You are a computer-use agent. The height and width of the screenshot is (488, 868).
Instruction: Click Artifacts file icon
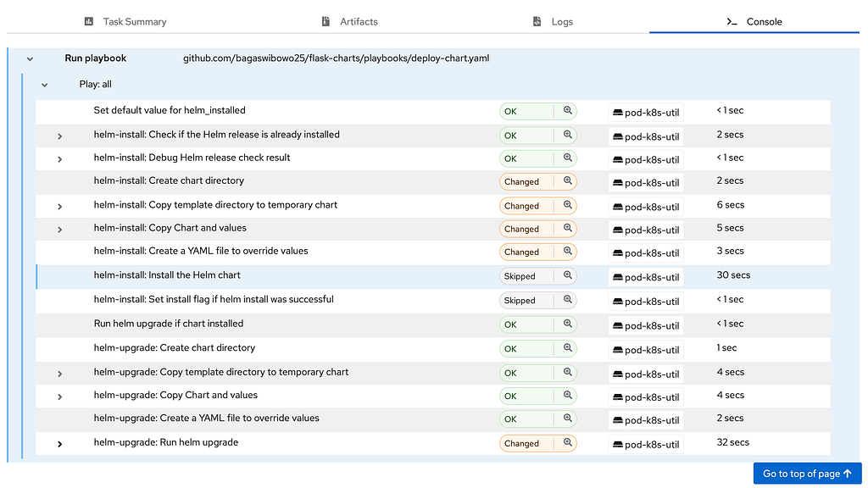325,21
